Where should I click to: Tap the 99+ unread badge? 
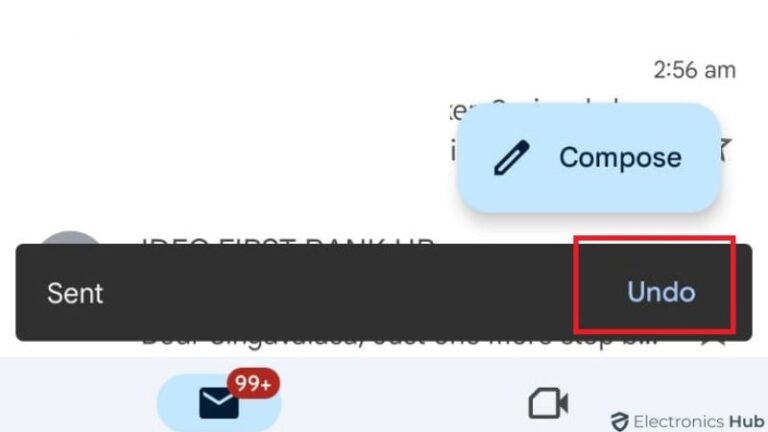(253, 383)
